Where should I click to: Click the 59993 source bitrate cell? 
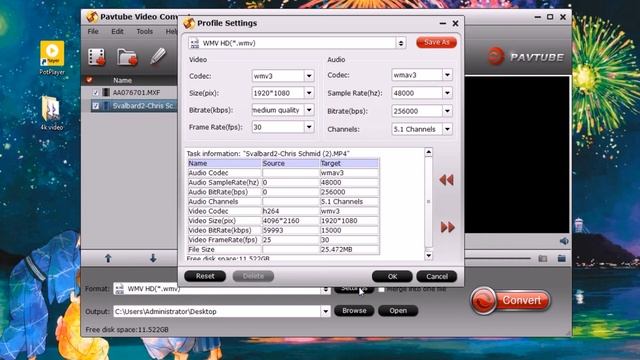click(x=290, y=230)
